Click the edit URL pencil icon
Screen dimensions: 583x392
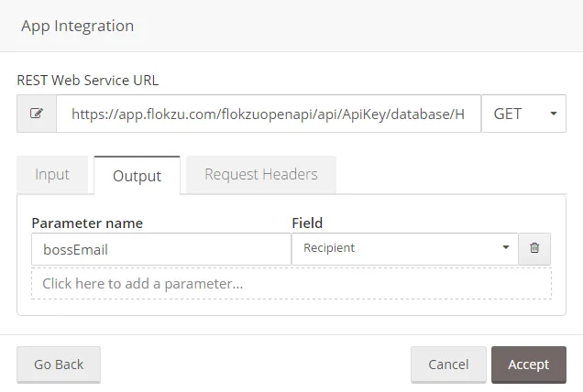(x=37, y=114)
